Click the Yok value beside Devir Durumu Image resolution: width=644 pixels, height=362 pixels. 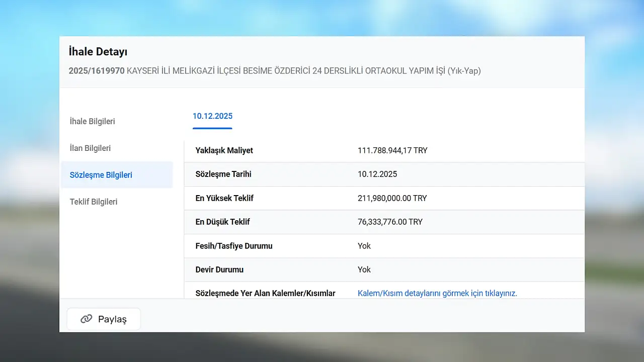click(364, 269)
